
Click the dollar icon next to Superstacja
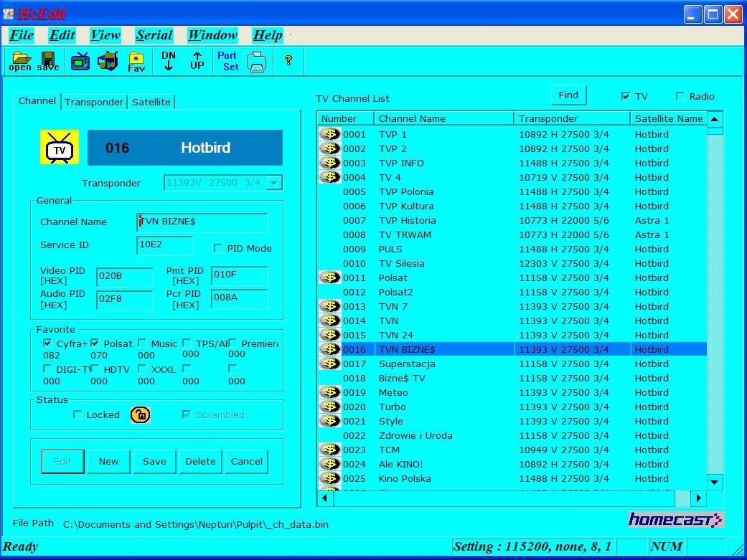coord(329,364)
